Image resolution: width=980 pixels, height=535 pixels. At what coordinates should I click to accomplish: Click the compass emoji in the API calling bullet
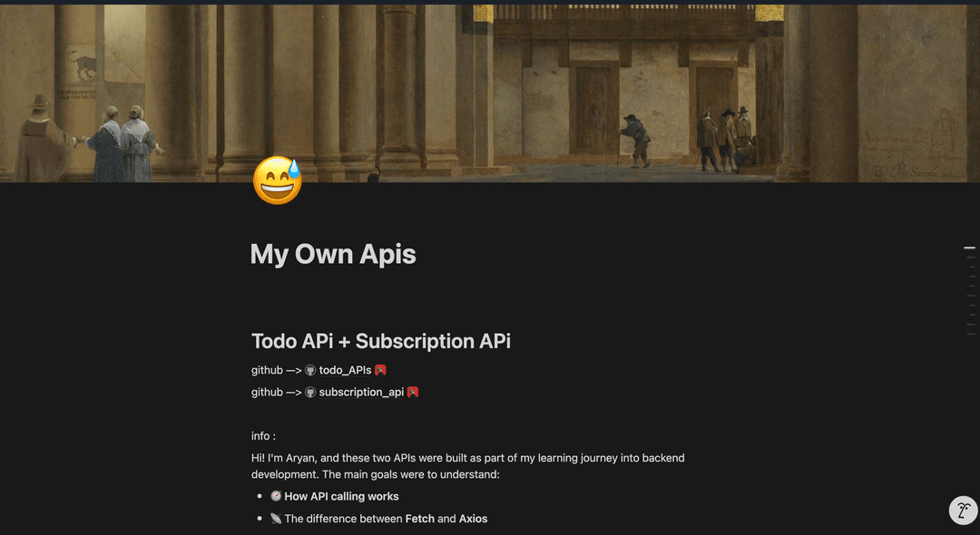click(275, 496)
